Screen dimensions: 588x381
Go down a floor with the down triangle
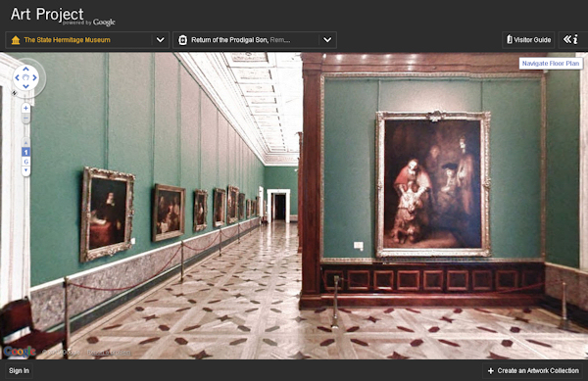25,170
